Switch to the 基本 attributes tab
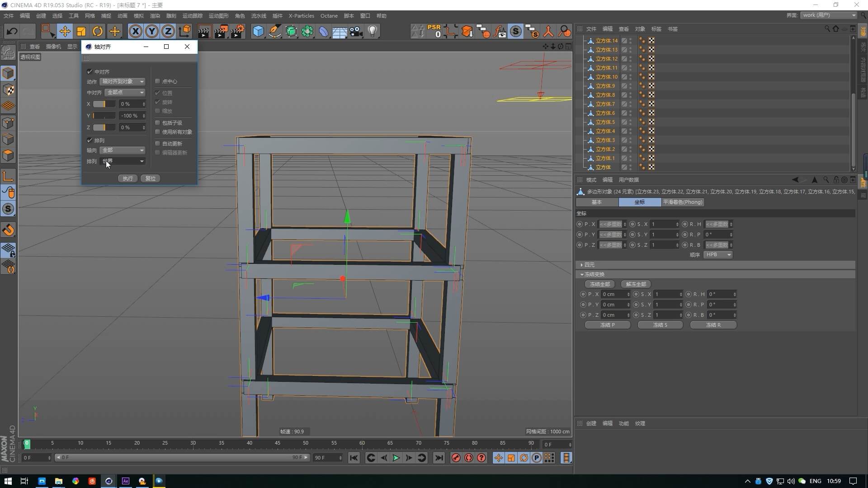 pyautogui.click(x=596, y=202)
